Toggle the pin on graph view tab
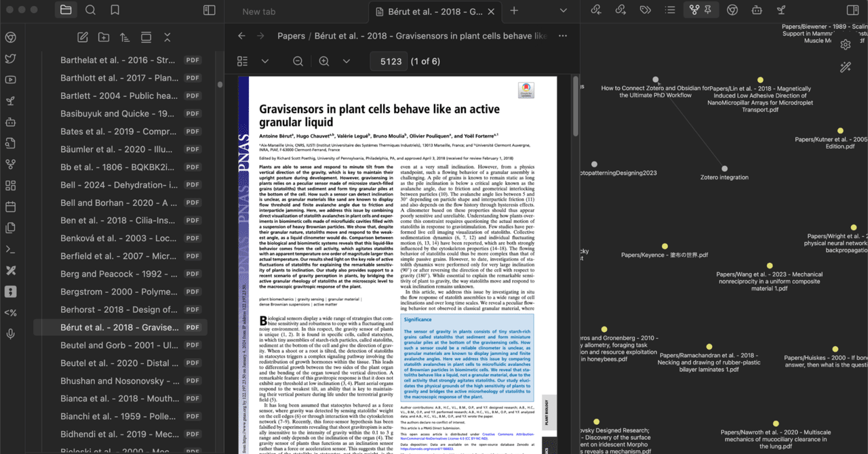Screen dimensions: 868x454 pos(708,10)
